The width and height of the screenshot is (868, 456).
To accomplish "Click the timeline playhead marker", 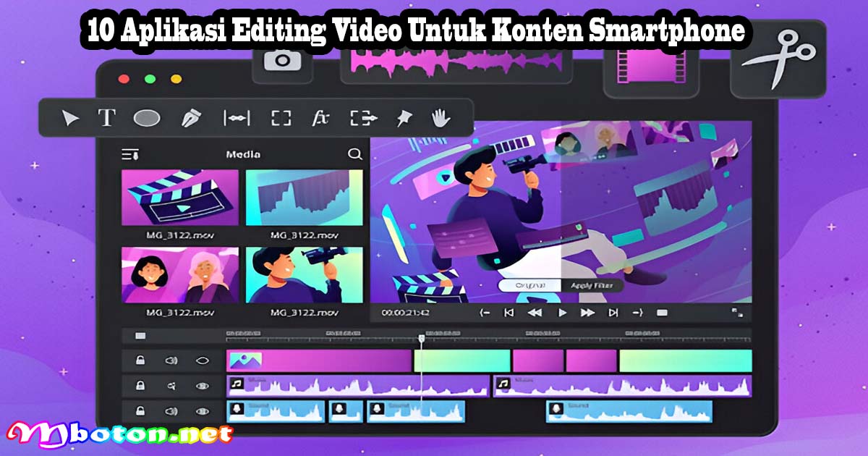I will click(x=422, y=338).
